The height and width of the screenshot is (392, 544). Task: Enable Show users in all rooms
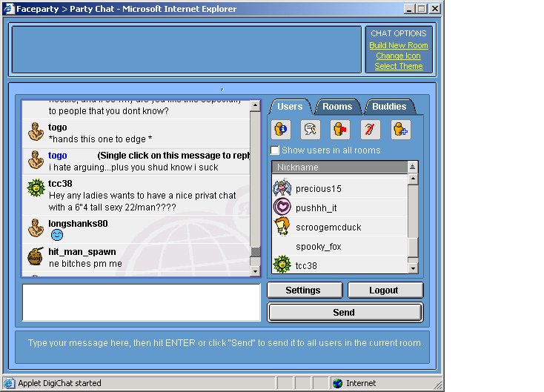tap(275, 150)
